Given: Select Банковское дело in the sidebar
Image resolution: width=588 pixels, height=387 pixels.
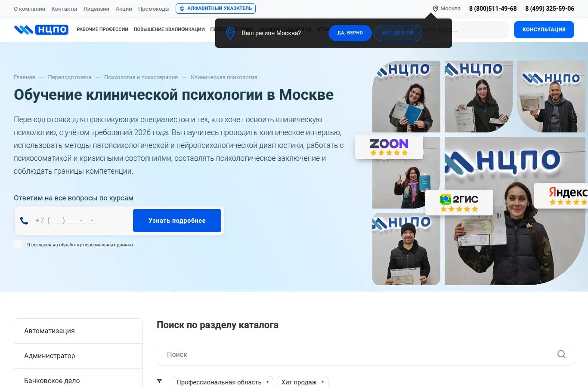Looking at the screenshot, I should (x=78, y=378).
